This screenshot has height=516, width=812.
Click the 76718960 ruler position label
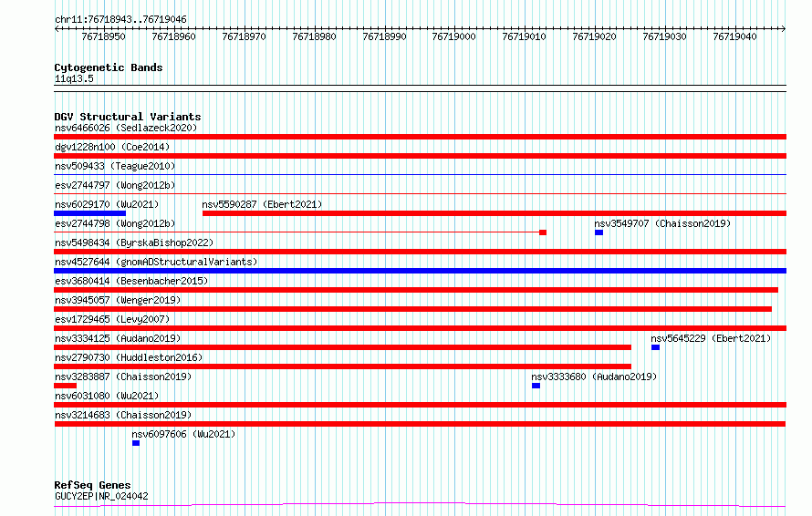tap(174, 36)
